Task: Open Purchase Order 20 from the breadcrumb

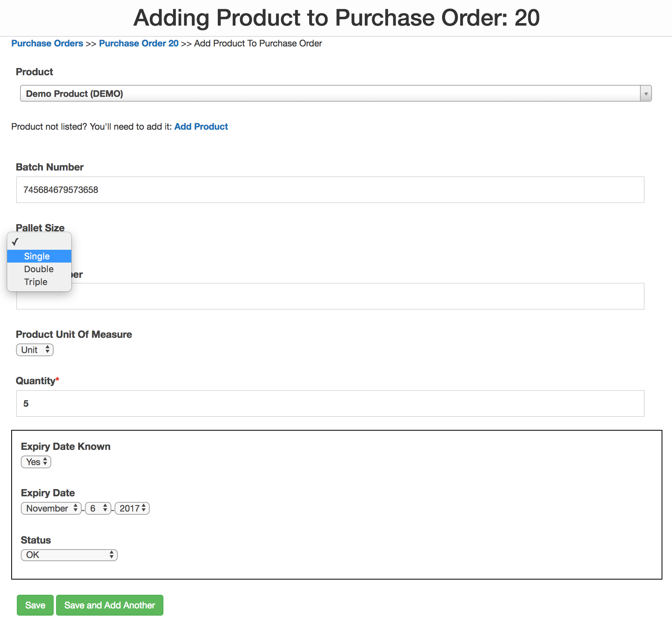Action: [x=139, y=43]
